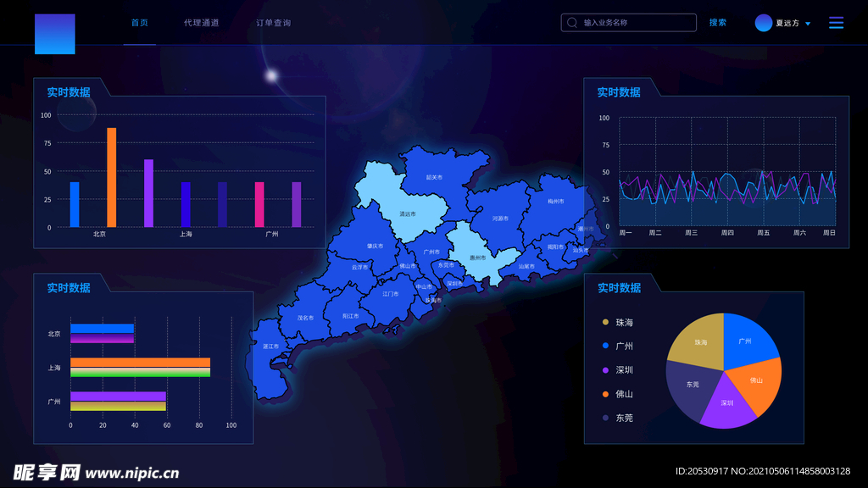Select 湛江市 on the map
Screen dimensions: 868x488
270,347
